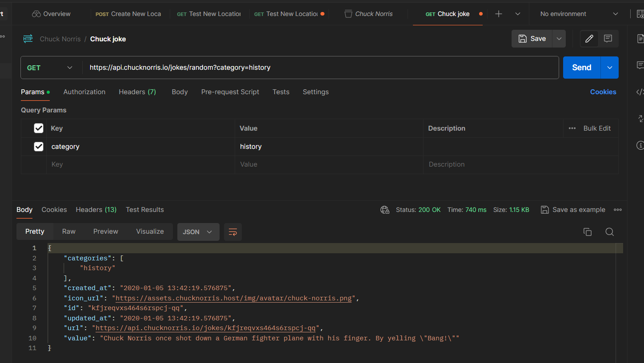This screenshot has width=644, height=363.
Task: Click the HTTP request type icon
Action: pos(28,39)
